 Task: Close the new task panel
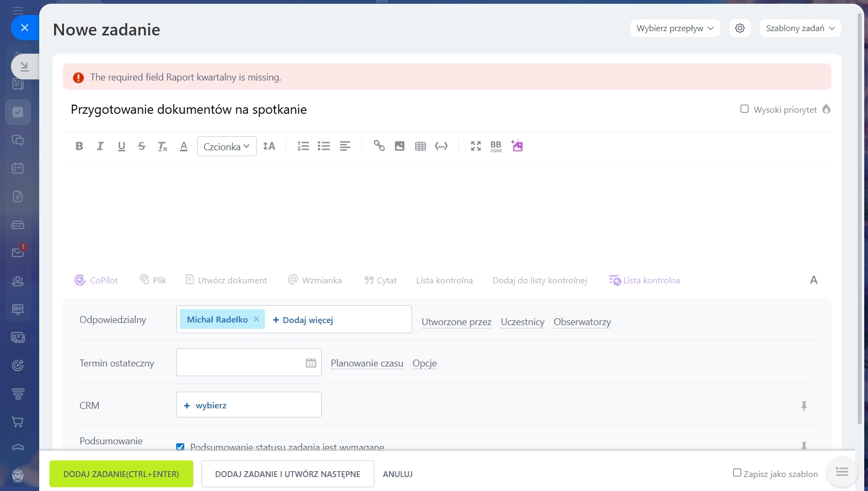coord(25,27)
